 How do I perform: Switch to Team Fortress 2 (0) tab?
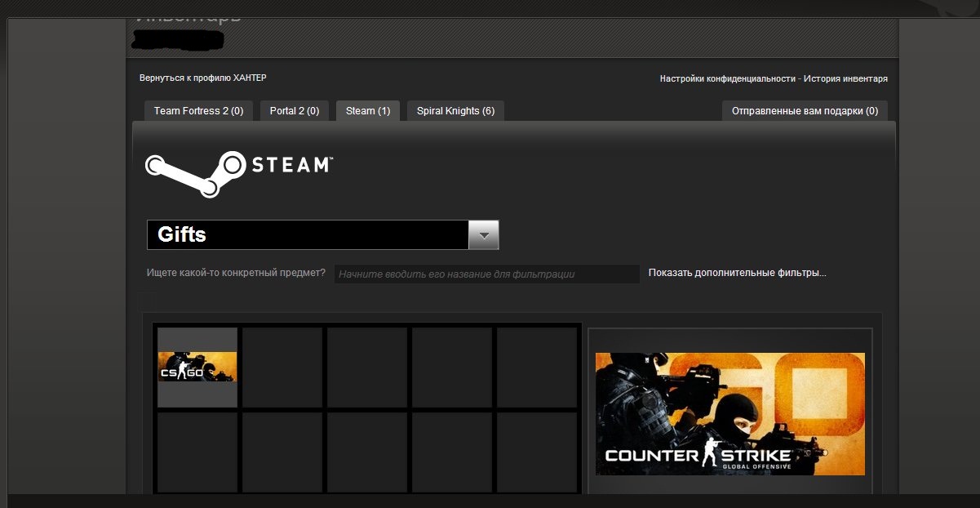click(x=198, y=111)
